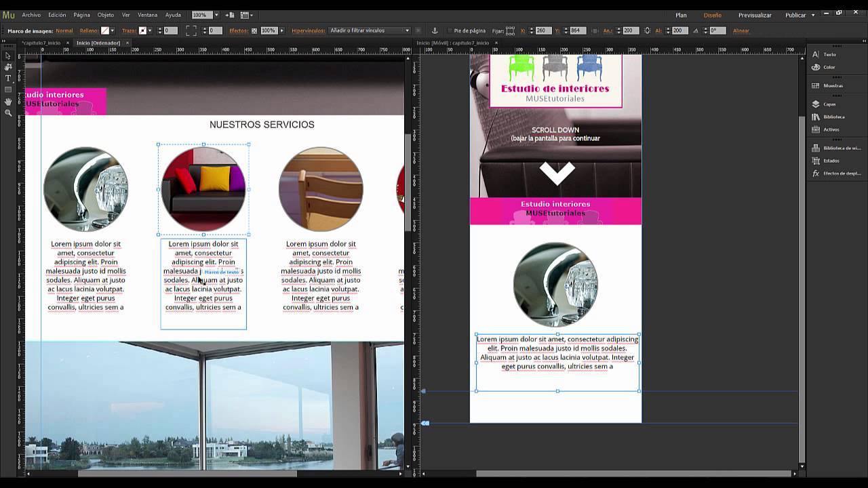Open the Color panel
Screen dimensions: 868x488
(x=828, y=67)
